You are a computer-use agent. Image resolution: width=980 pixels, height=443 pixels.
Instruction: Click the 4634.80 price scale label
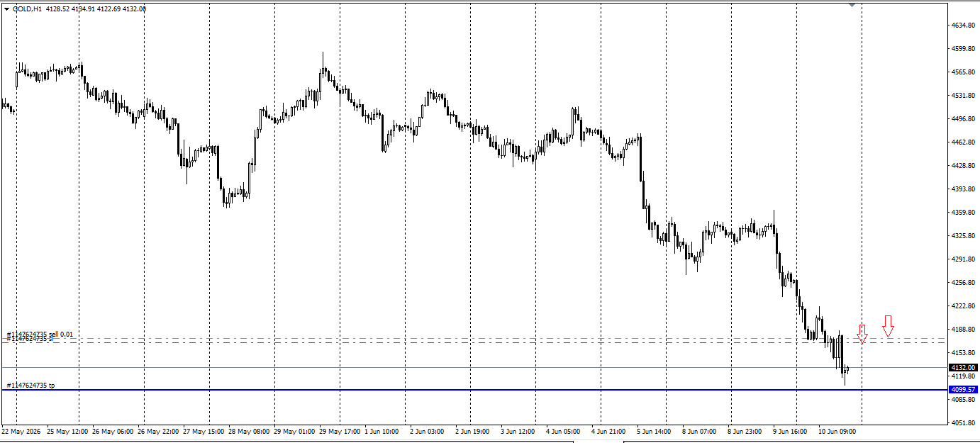point(962,26)
